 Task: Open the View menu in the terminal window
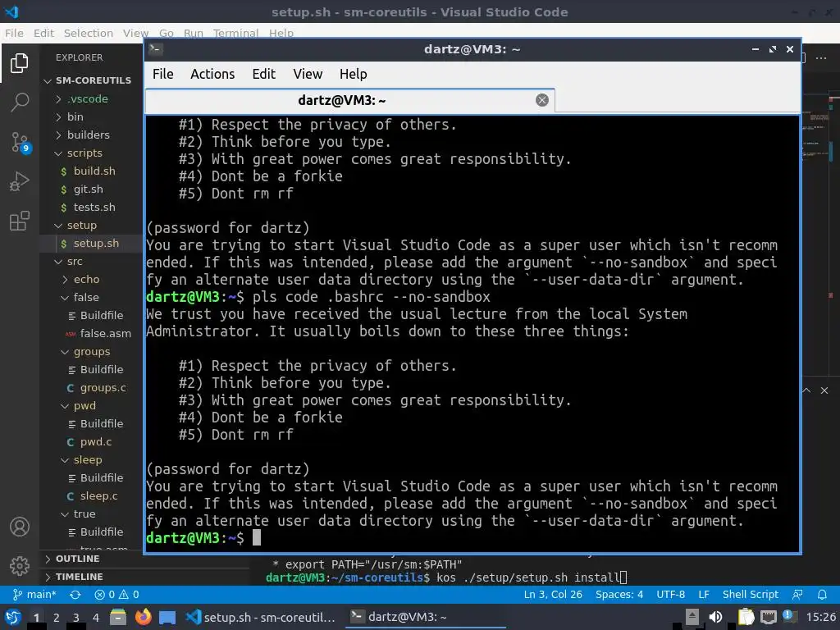click(x=308, y=74)
